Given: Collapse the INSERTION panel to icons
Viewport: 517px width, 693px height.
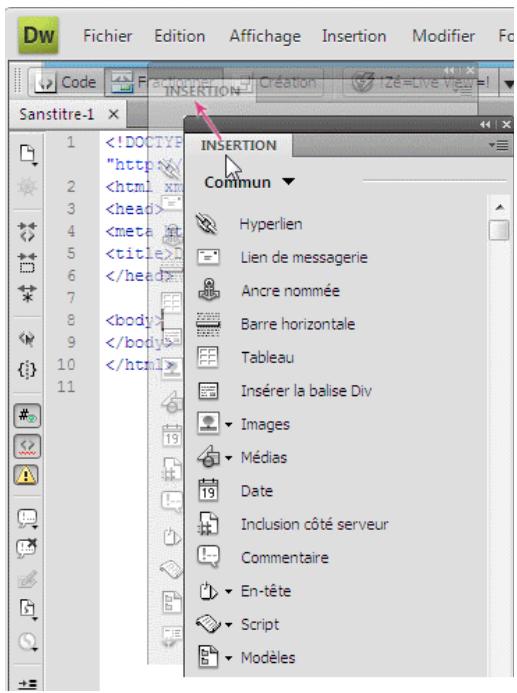Looking at the screenshot, I should (485, 125).
